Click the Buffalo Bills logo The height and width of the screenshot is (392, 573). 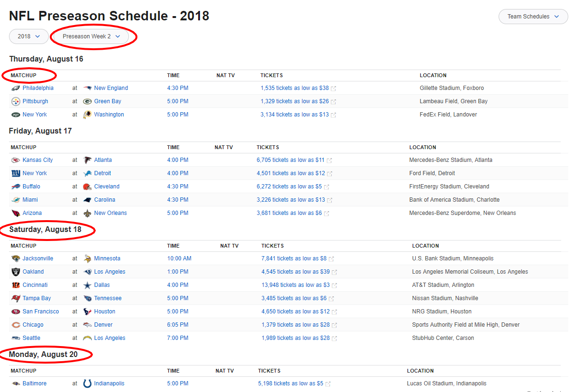tap(16, 187)
